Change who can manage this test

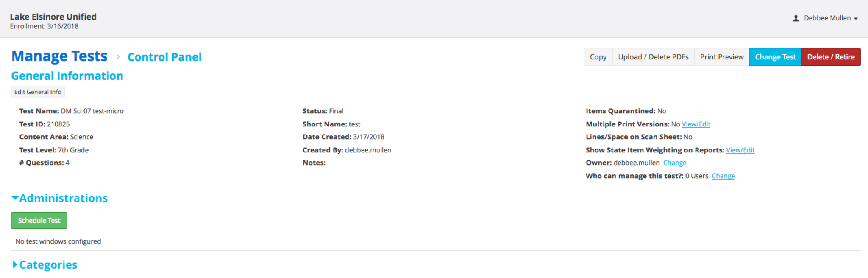(x=723, y=176)
